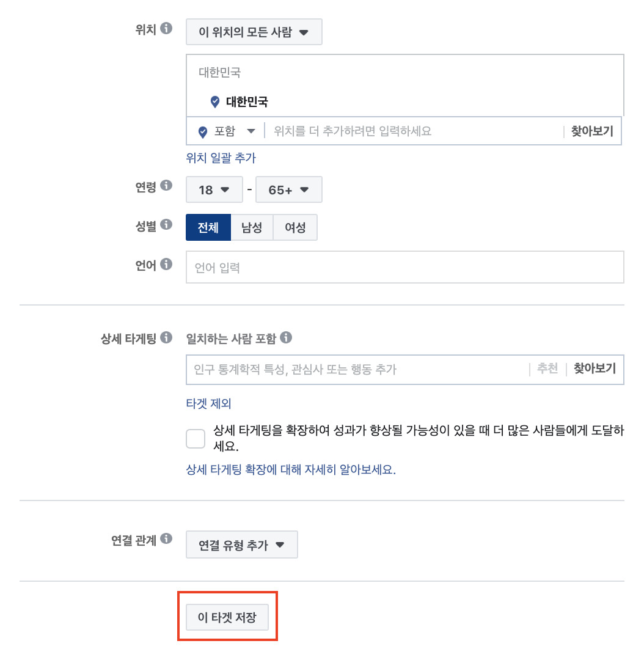Image resolution: width=644 pixels, height=660 pixels.
Task: Click the 위치 일괄 추가 link
Action: coord(221,158)
